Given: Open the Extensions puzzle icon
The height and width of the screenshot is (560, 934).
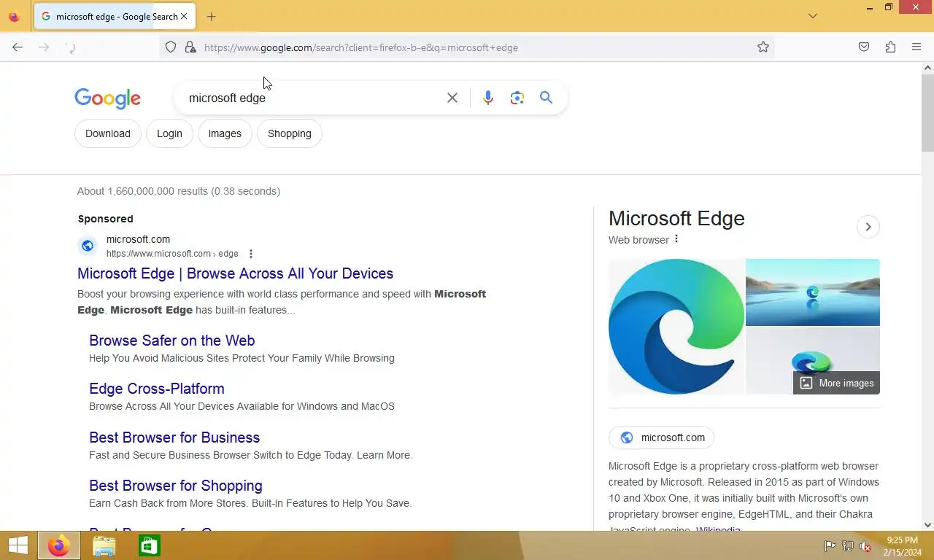Looking at the screenshot, I should pyautogui.click(x=890, y=47).
